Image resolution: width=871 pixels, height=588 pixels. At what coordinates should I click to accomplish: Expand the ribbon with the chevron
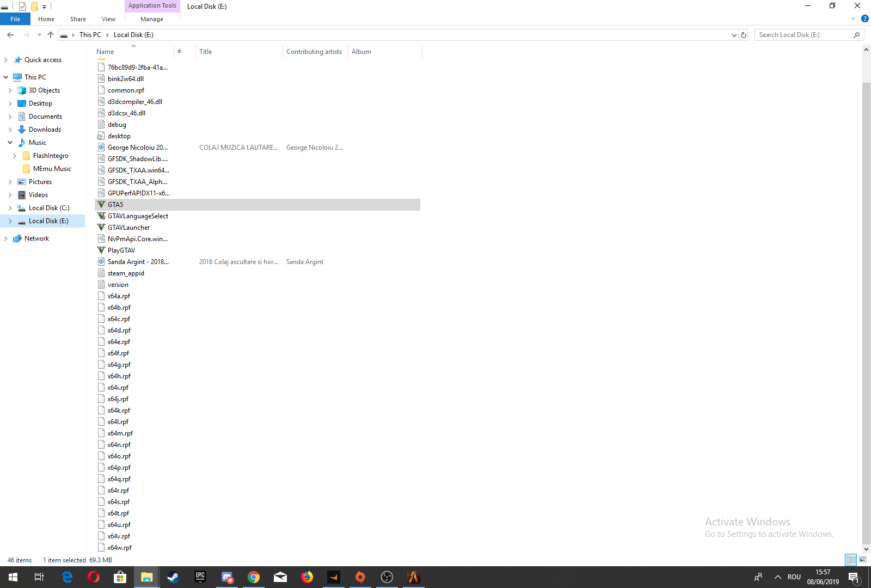click(x=853, y=19)
